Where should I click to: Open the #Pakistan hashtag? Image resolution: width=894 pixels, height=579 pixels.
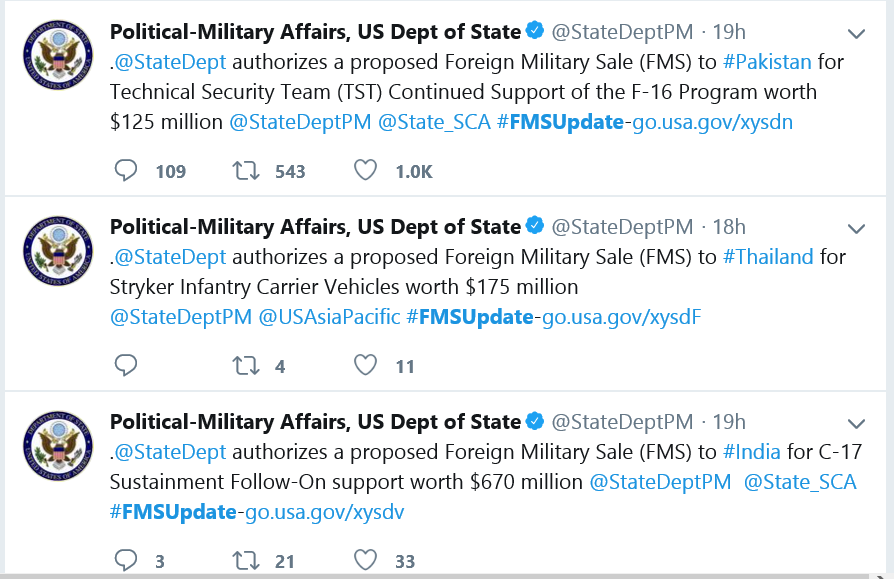pyautogui.click(x=767, y=62)
